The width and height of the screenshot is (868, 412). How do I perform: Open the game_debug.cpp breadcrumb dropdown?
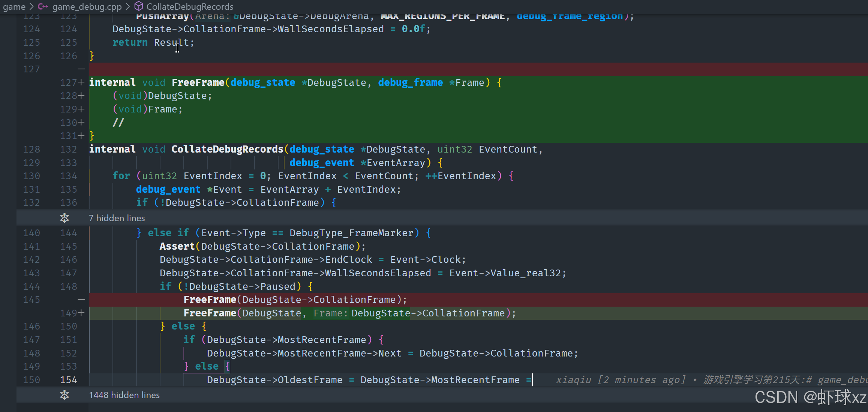(87, 6)
